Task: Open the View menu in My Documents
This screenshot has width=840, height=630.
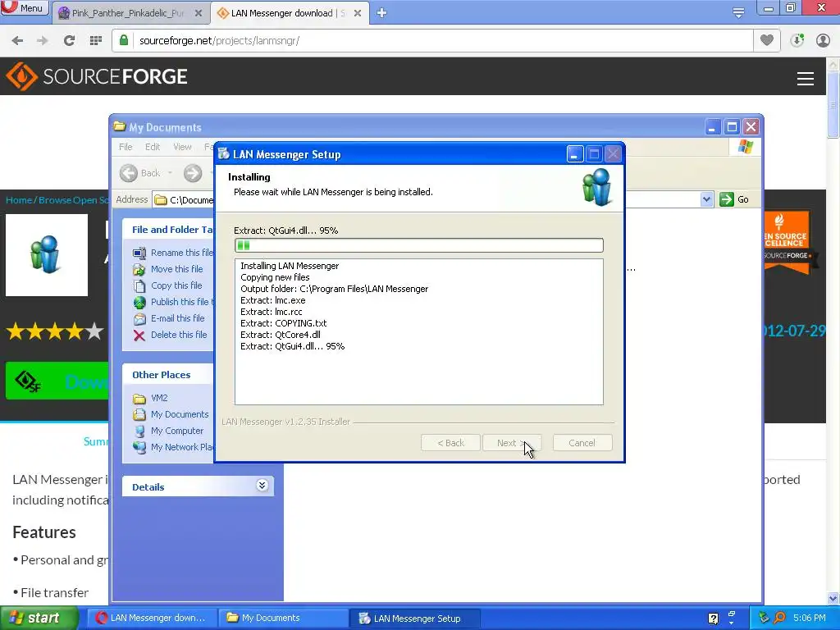Action: pyautogui.click(x=182, y=147)
